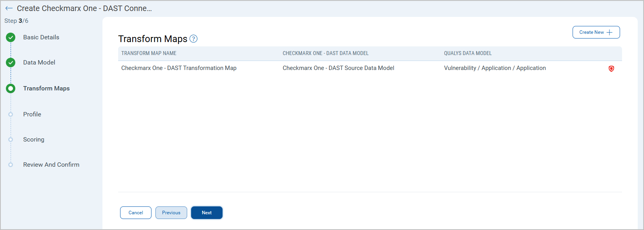
Task: Click the Profile step circle
Action: [x=11, y=114]
